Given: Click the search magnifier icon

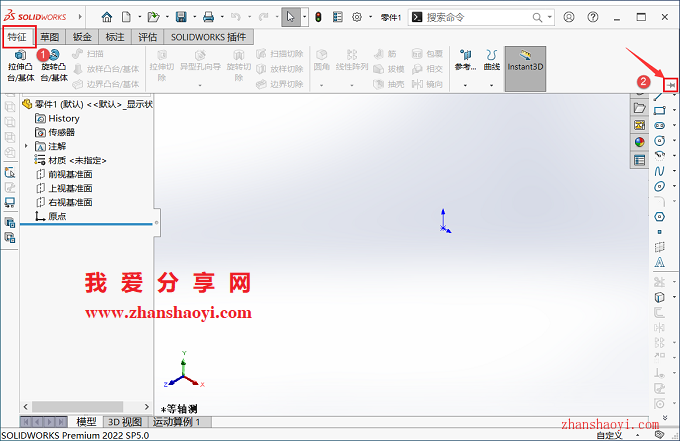Looking at the screenshot, I should click(x=537, y=17).
